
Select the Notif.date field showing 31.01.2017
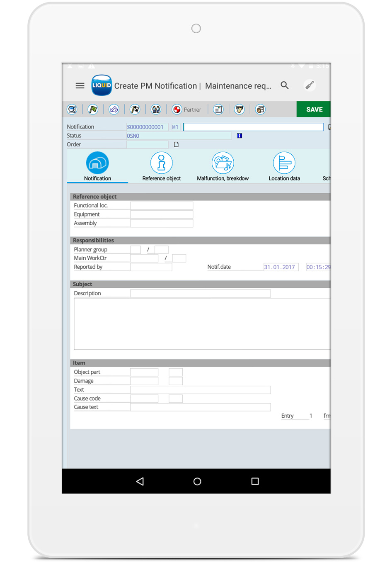(x=281, y=267)
